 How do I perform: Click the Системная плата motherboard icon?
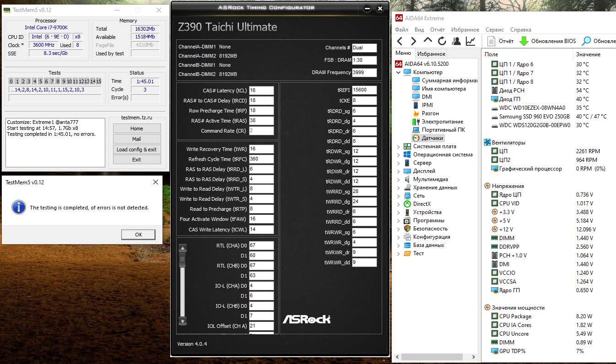[407, 146]
